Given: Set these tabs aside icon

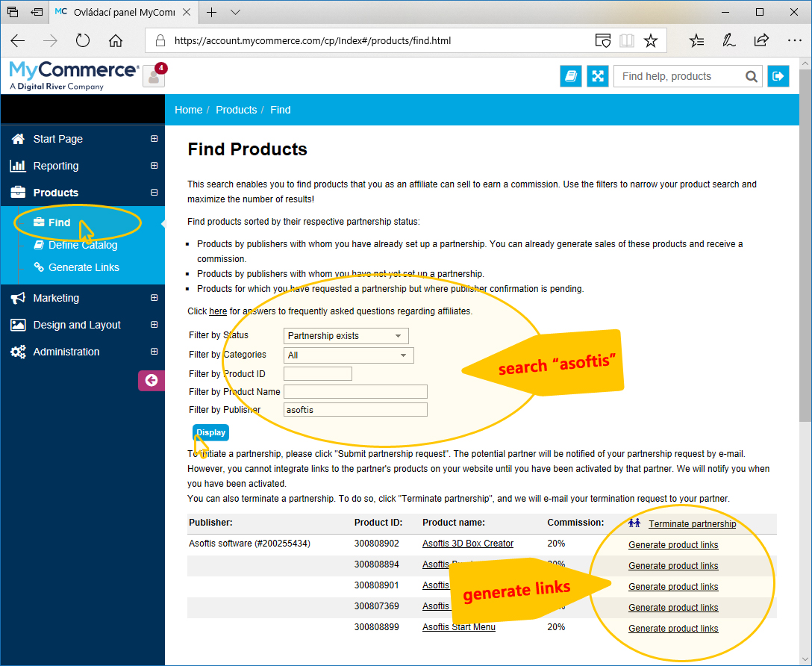Looking at the screenshot, I should (37, 12).
